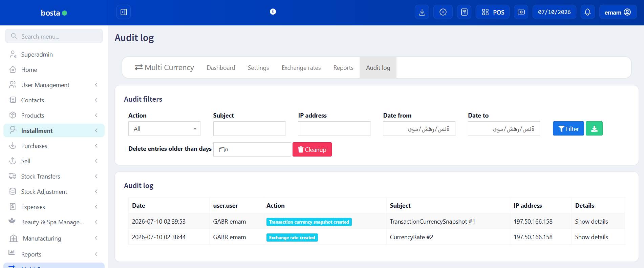Open Superadmin in sidebar

(x=54, y=54)
